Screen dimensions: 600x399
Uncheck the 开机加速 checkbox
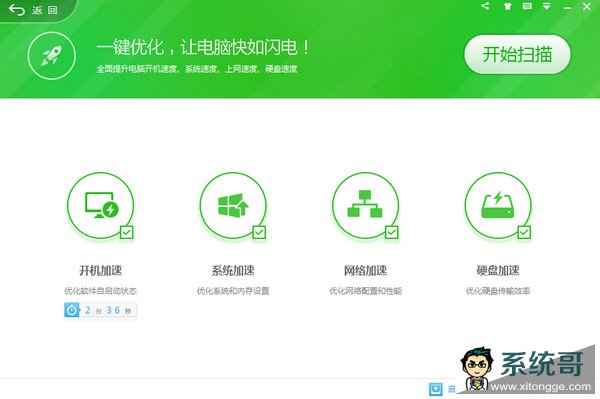click(x=127, y=232)
